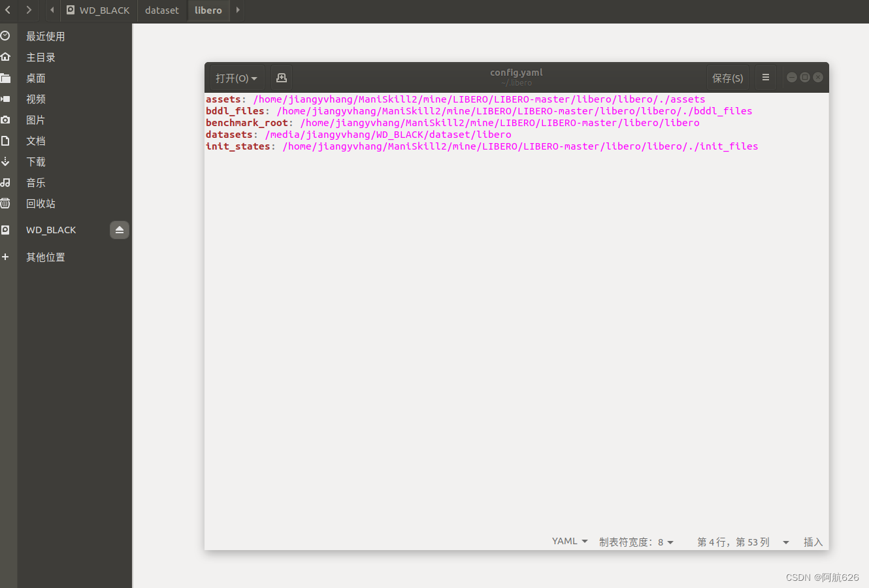Viewport: 869px width, 588px height.
Task: Select libero path breadcrumb
Action: (x=208, y=10)
